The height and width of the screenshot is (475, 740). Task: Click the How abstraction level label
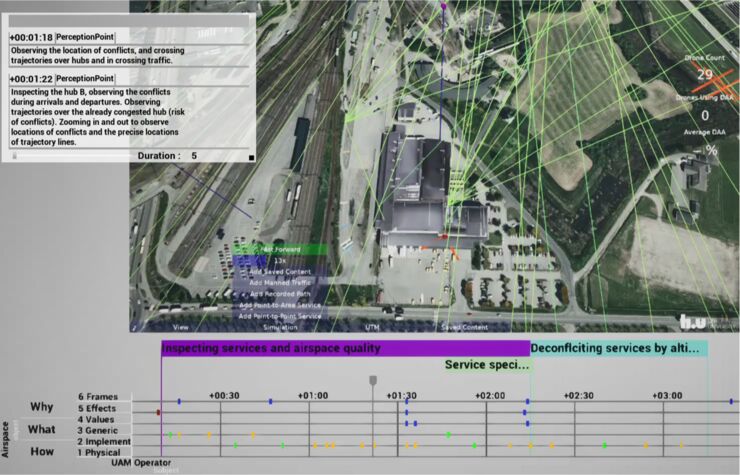[42, 451]
